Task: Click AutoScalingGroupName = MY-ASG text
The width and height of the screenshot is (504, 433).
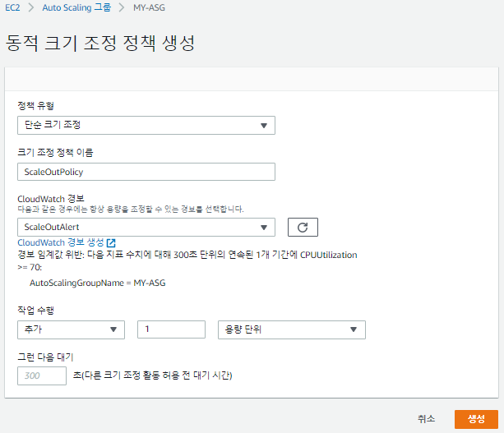Action: 98,283
